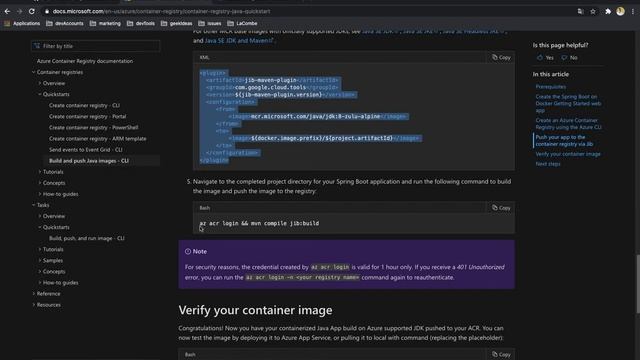Open Azure Container Registry documentation
This screenshot has width=640, height=360.
[x=85, y=61]
